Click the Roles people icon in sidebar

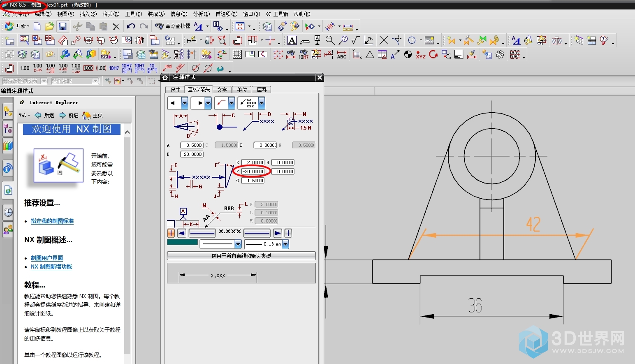point(8,230)
